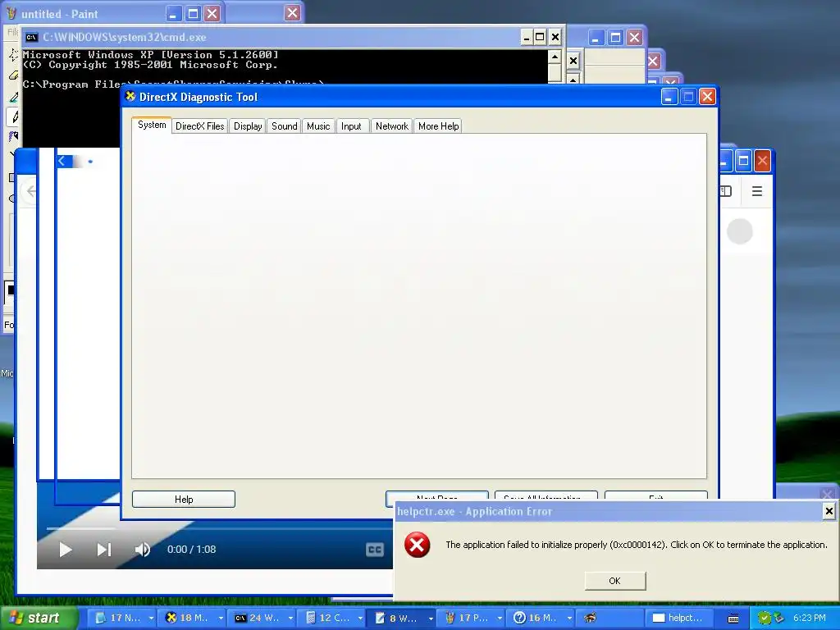Skip to the next video
The height and width of the screenshot is (630, 840).
pos(104,549)
